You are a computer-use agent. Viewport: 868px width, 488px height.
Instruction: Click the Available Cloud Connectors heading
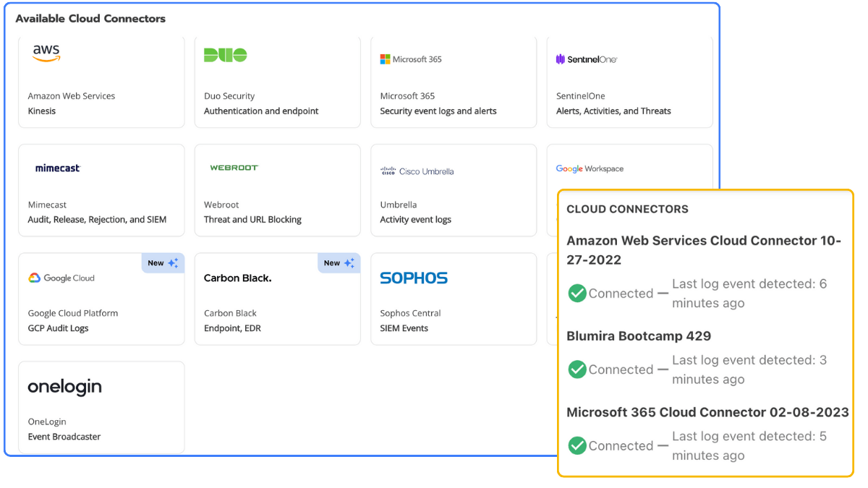(x=90, y=18)
